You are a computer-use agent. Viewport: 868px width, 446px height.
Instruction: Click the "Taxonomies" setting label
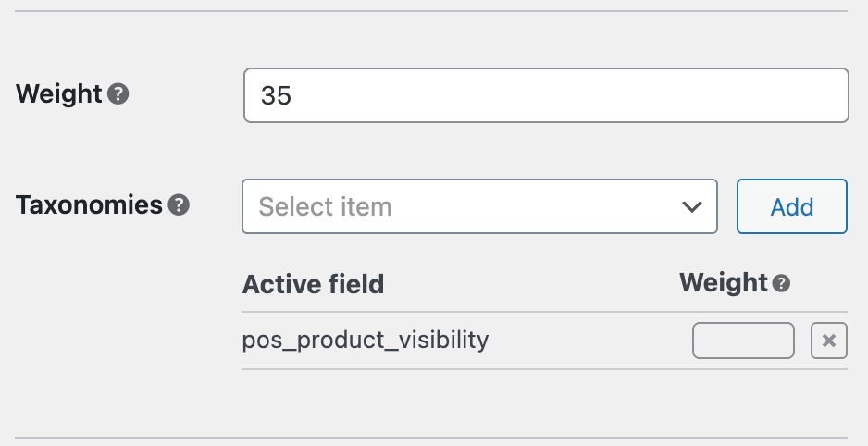[89, 205]
